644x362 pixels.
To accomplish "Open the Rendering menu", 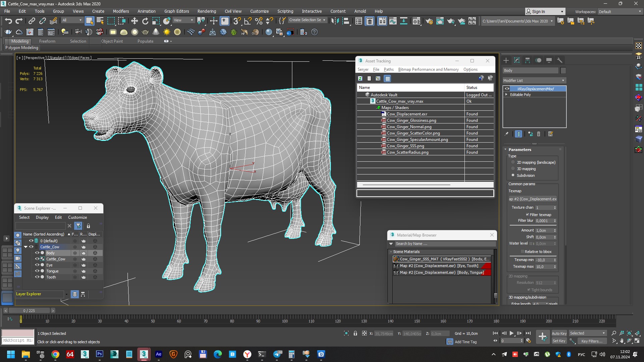I will [206, 11].
